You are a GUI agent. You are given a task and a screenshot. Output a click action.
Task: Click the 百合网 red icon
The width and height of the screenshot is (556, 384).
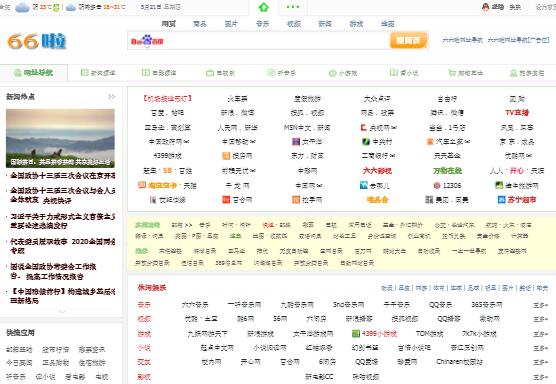point(226,200)
